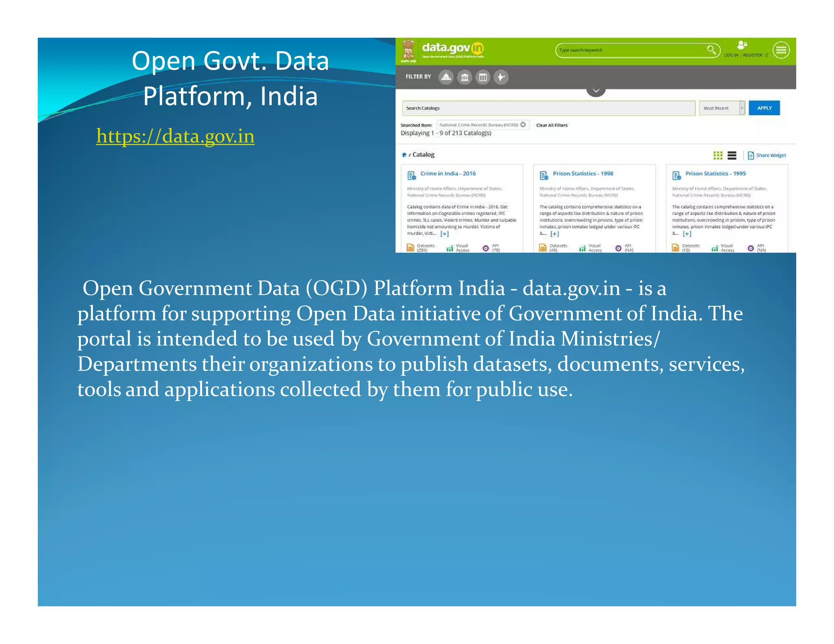Open Prison Statistics - 1995 catalog
This screenshot has width=834, height=644.
click(x=715, y=173)
